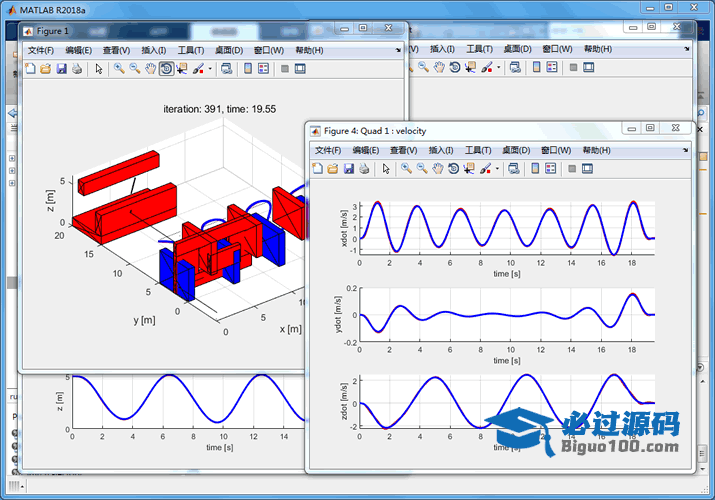
Task: Insert Legend via Figure 4 toolbar icon
Action: pos(552,168)
